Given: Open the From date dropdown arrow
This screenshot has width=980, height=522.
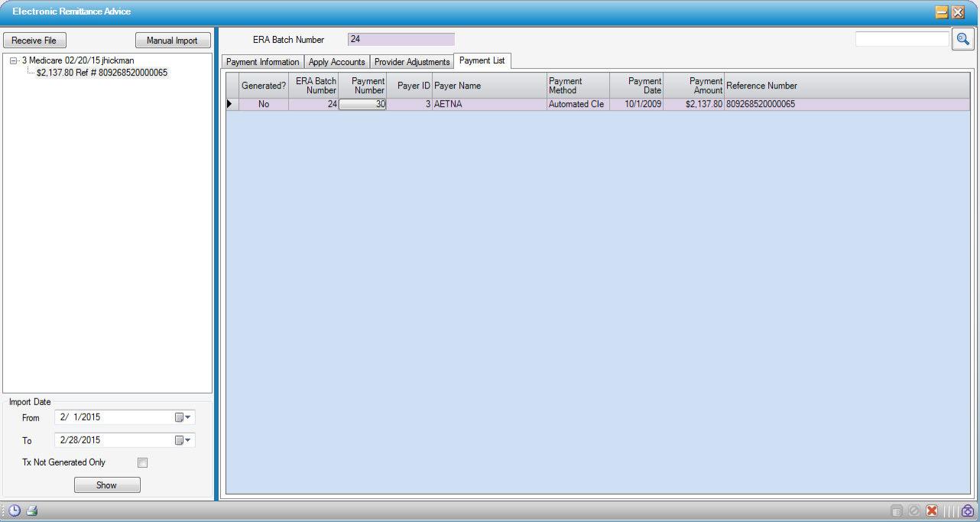Looking at the screenshot, I should (x=188, y=417).
